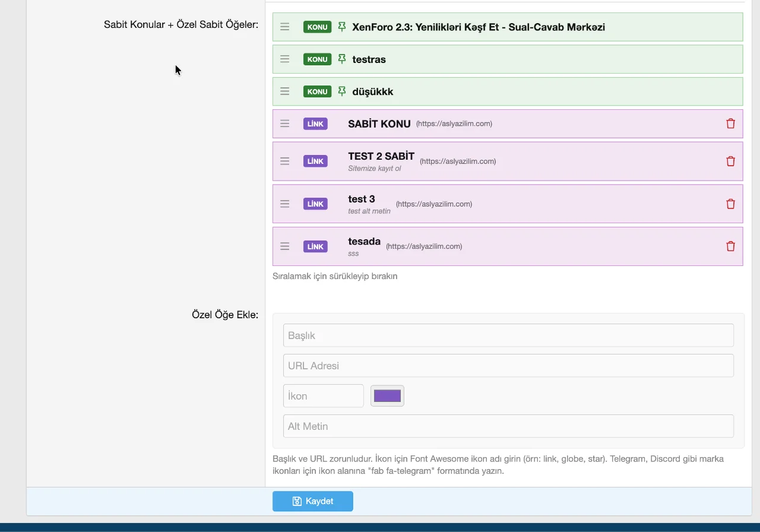Open the purple color picker swatch
Screen dimensions: 760x532
click(x=387, y=396)
